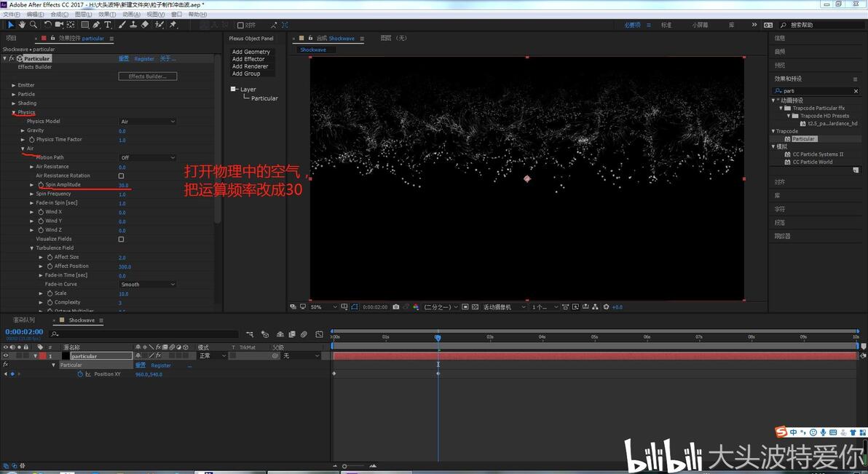Toggle the motion blur icon in timeline
The height and width of the screenshot is (474, 868).
(304, 334)
